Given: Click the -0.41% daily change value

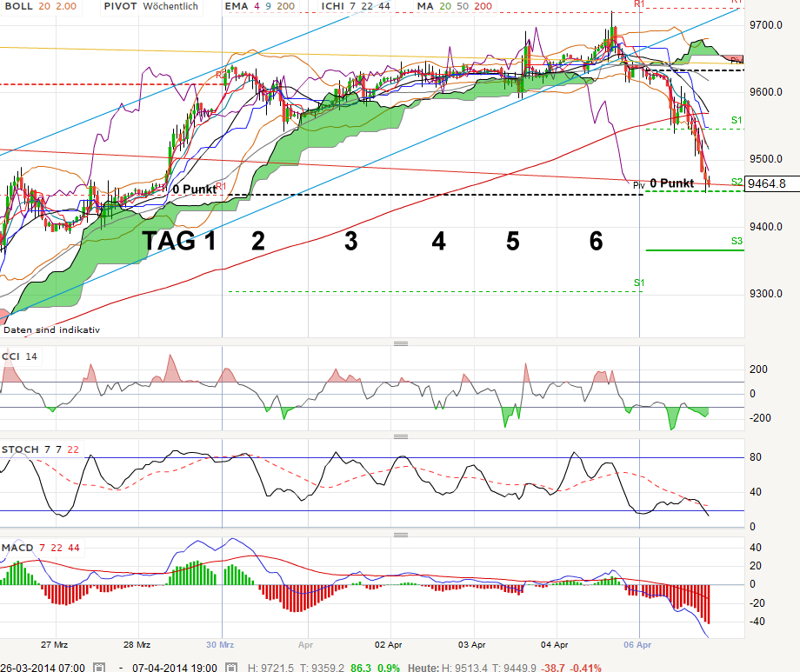Looking at the screenshot, I should coord(585,668).
